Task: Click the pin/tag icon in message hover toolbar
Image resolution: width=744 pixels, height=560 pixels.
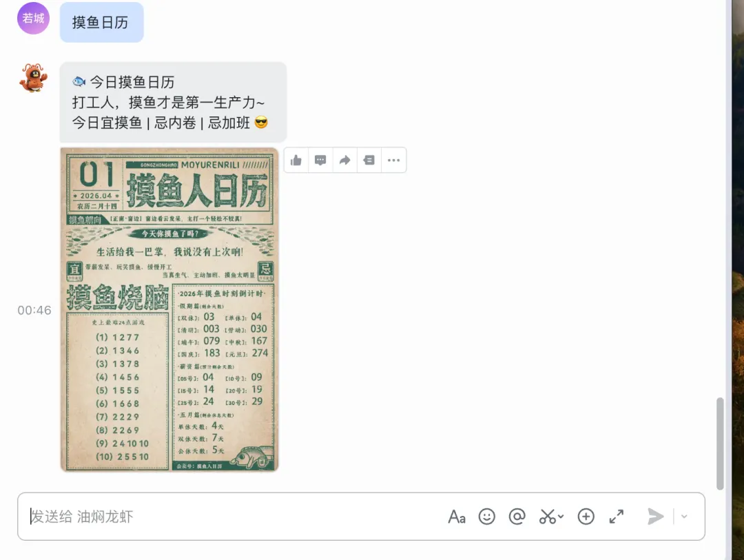Action: pyautogui.click(x=369, y=160)
